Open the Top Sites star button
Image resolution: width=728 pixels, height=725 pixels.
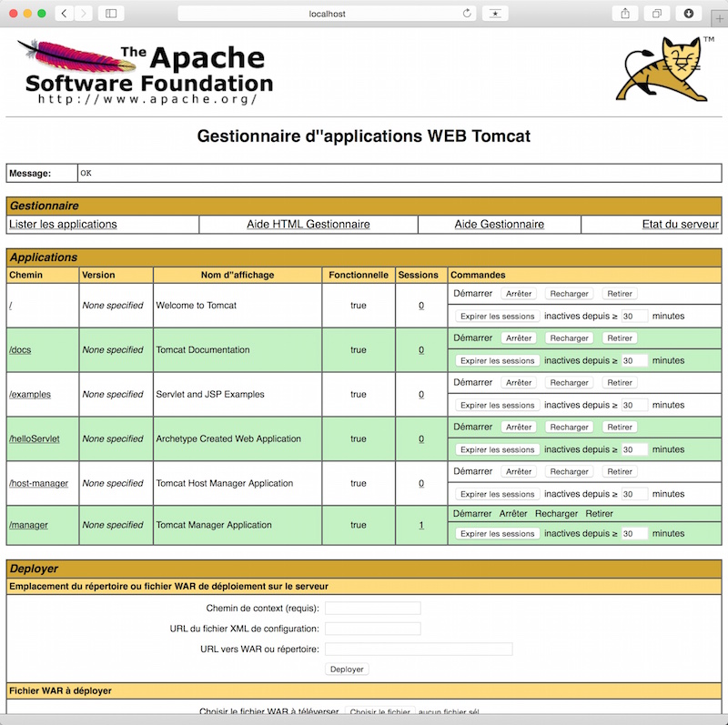pyautogui.click(x=495, y=14)
